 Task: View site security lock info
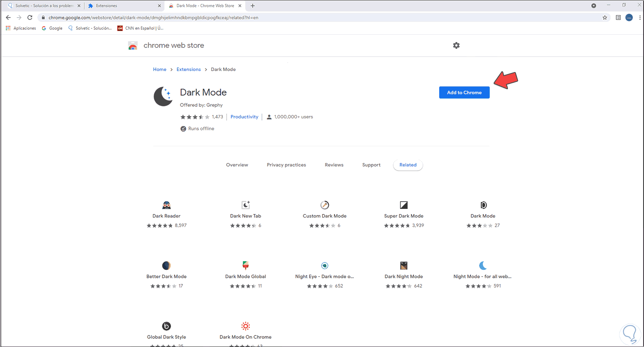pyautogui.click(x=43, y=18)
